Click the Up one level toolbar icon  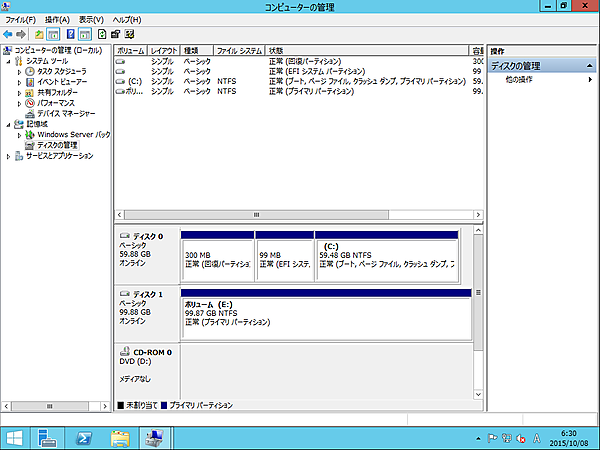39,34
